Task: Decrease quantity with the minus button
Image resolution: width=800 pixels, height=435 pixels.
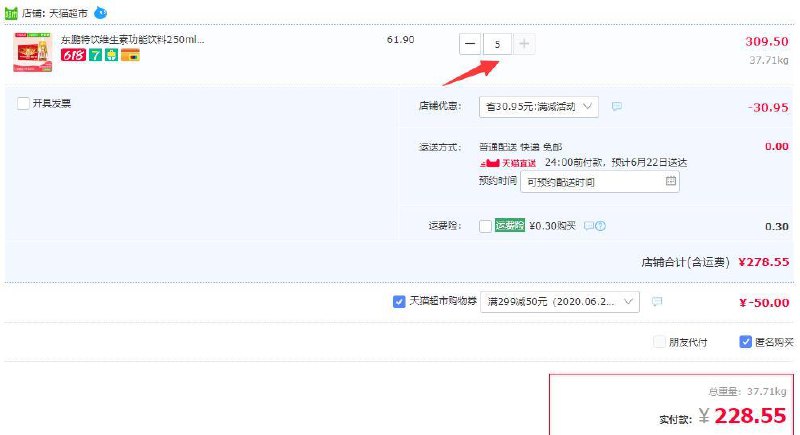Action: (x=470, y=44)
